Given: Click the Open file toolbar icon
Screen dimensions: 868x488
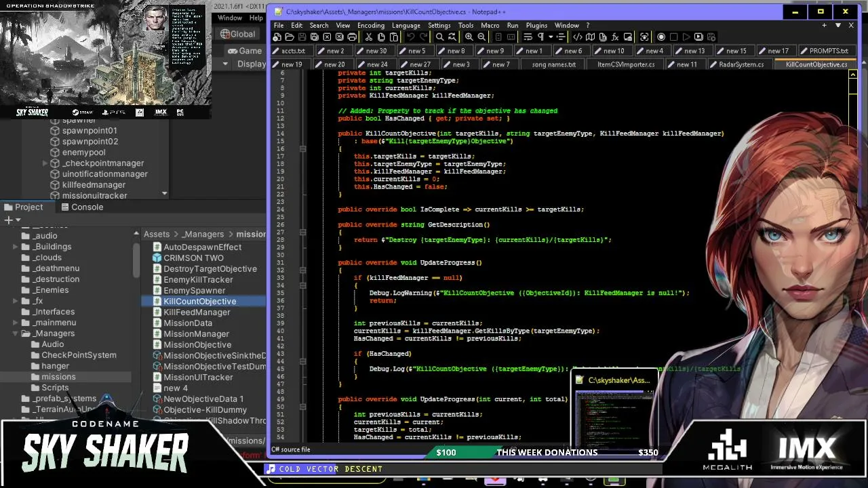Looking at the screenshot, I should [290, 37].
